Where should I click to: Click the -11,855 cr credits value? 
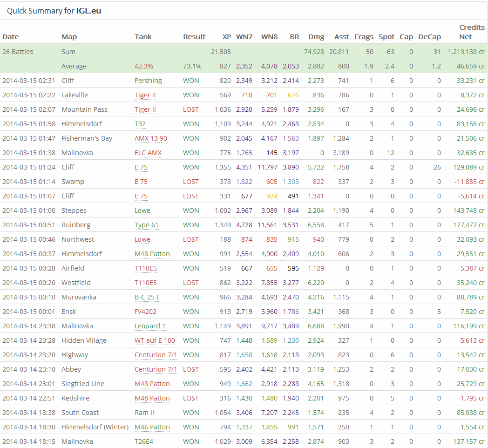[469, 182]
